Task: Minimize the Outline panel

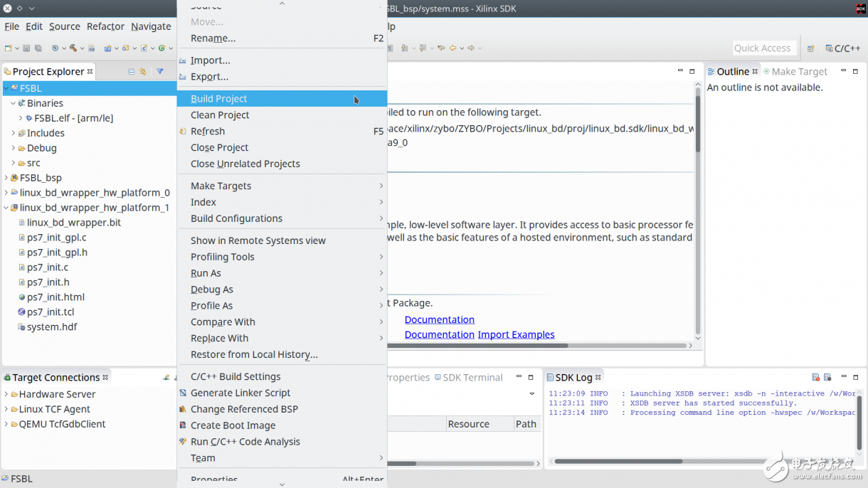Action: (843, 71)
